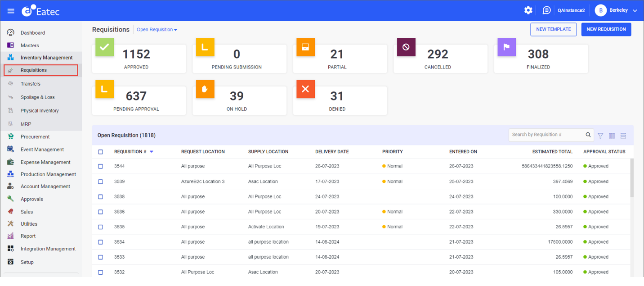Select checkbox for requisition 3536
This screenshot has width=644, height=286.
tap(100, 212)
